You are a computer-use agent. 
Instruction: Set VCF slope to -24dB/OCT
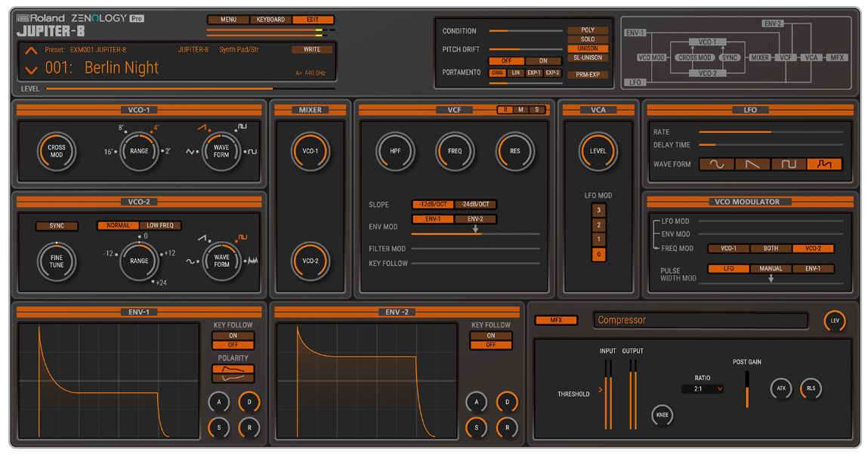click(x=475, y=204)
